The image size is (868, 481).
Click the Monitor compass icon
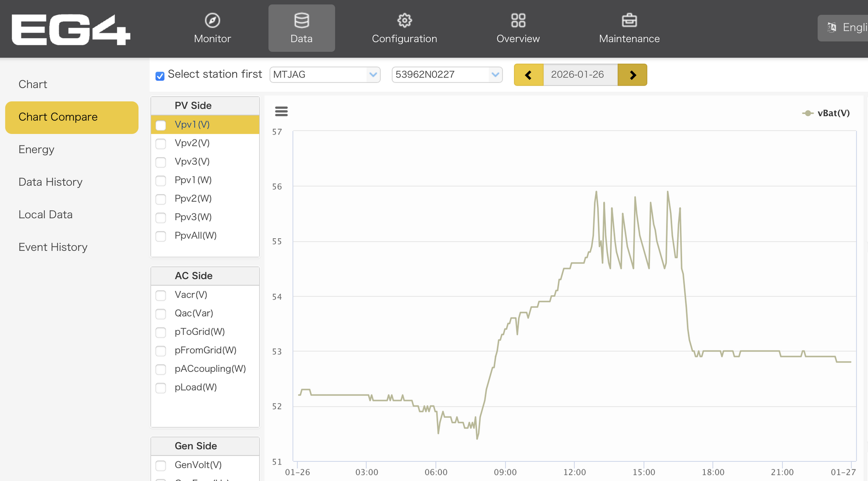pyautogui.click(x=212, y=20)
